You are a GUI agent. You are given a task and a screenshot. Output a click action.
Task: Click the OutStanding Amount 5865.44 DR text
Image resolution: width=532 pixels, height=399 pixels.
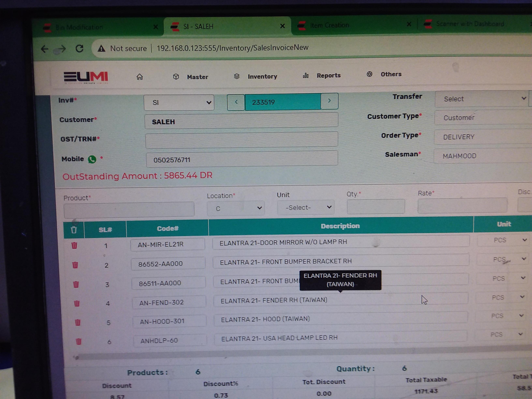click(137, 176)
